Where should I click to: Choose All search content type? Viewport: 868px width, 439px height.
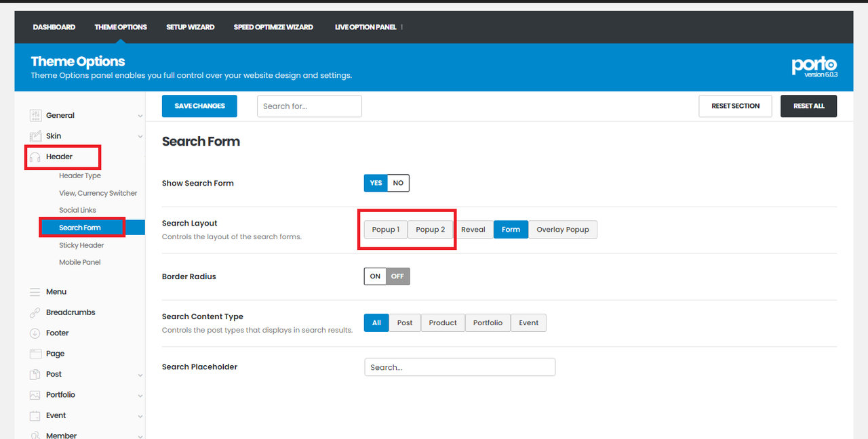[x=376, y=323]
